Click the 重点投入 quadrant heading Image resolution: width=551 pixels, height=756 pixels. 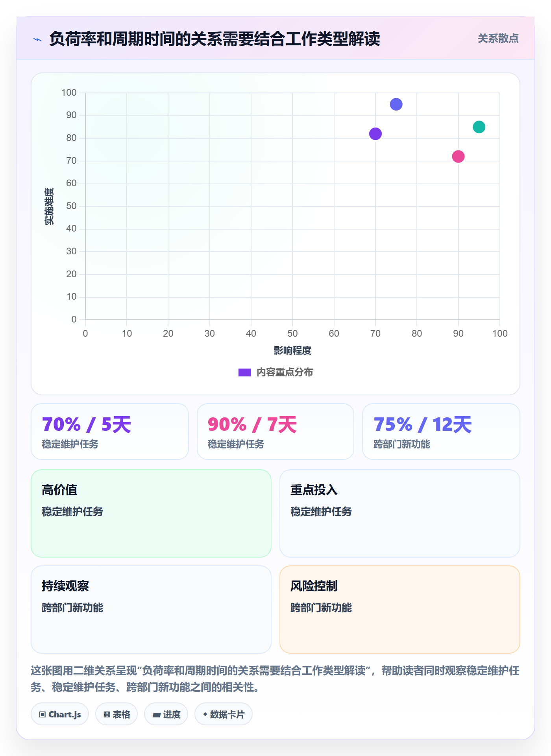coord(314,490)
